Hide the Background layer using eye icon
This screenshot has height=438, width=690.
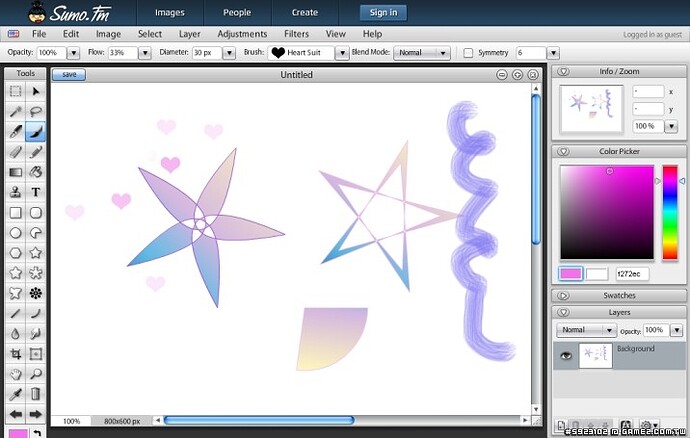pos(567,356)
